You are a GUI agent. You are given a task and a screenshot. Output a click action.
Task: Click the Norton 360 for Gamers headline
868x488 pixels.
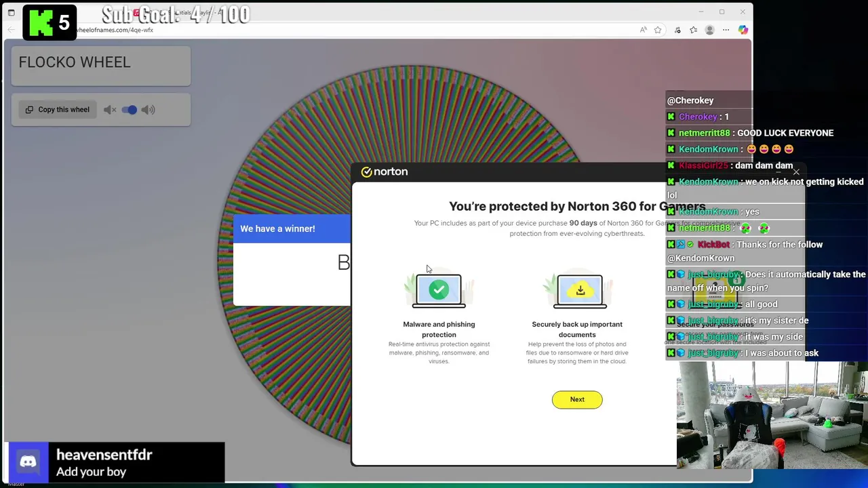577,207
